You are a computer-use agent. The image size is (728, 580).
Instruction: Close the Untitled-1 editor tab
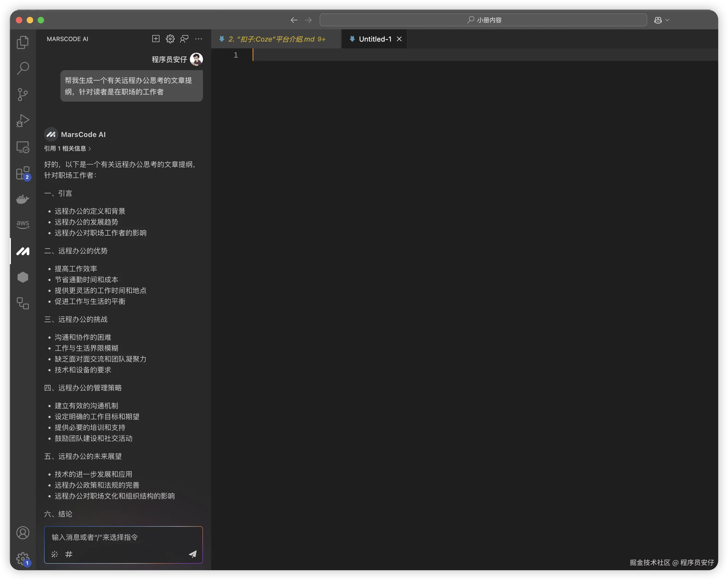(399, 39)
